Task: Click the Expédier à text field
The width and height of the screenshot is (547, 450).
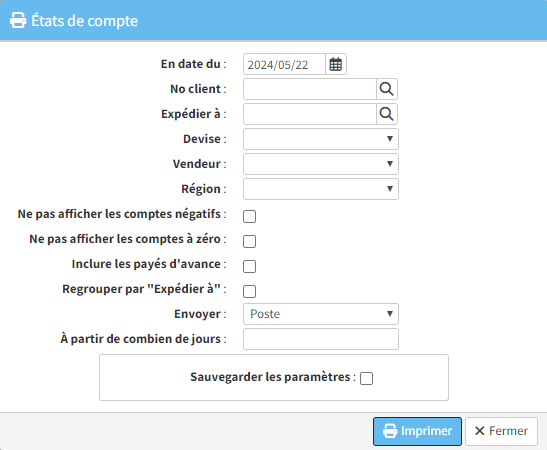Action: [310, 114]
